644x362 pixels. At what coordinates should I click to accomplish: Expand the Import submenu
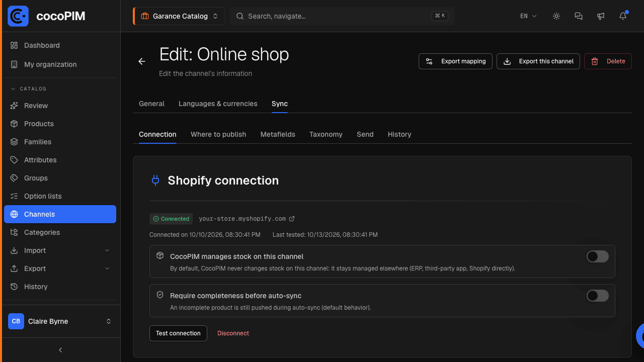(x=60, y=250)
